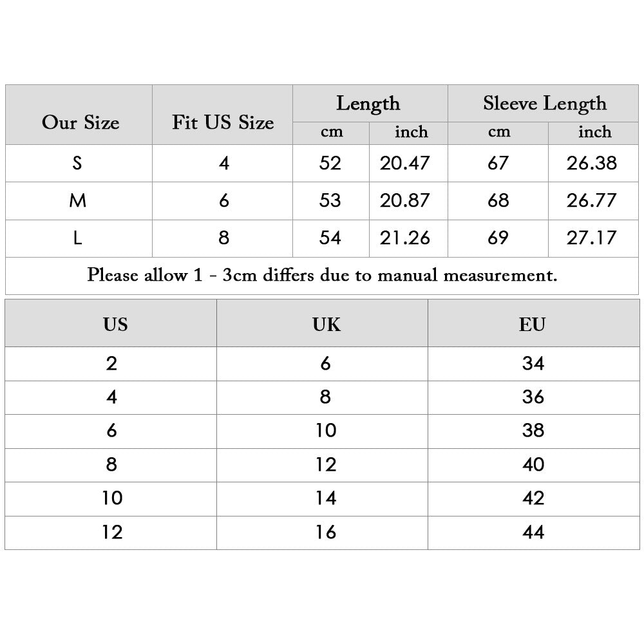Click the 53 cm length cell
The image size is (644, 644).
[330, 201]
